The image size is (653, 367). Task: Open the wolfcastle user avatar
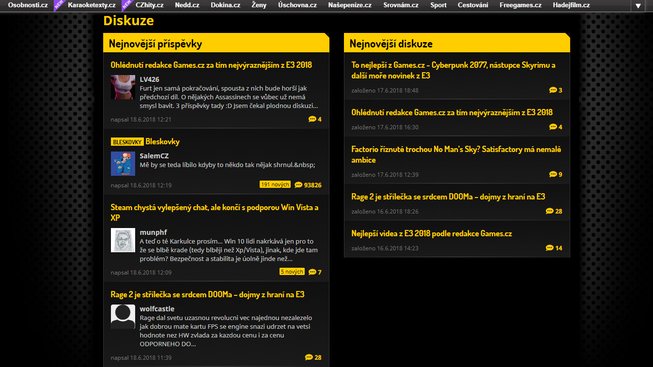123,317
